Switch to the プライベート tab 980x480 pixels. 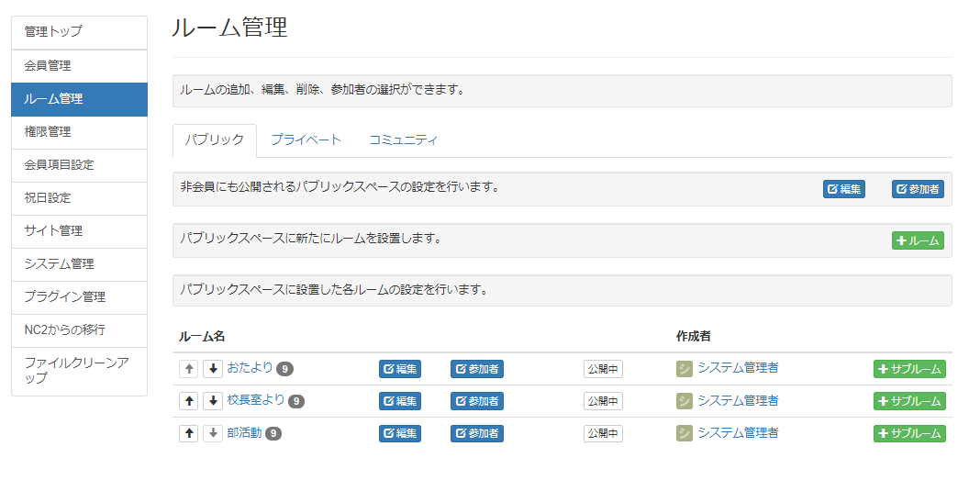point(306,140)
